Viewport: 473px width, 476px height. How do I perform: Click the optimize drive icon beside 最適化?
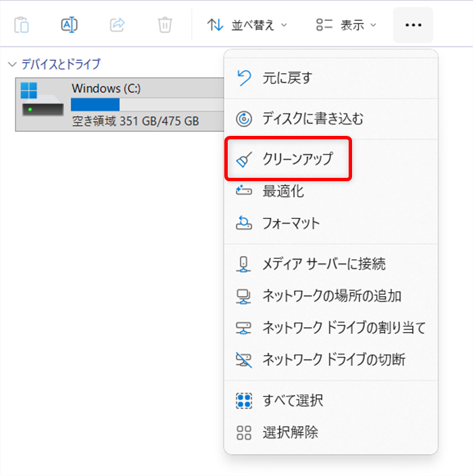pos(244,191)
